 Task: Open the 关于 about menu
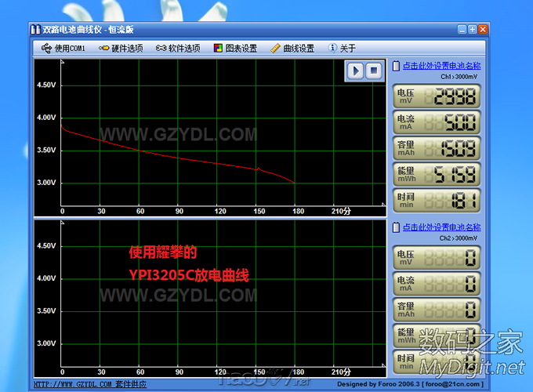pyautogui.click(x=343, y=48)
